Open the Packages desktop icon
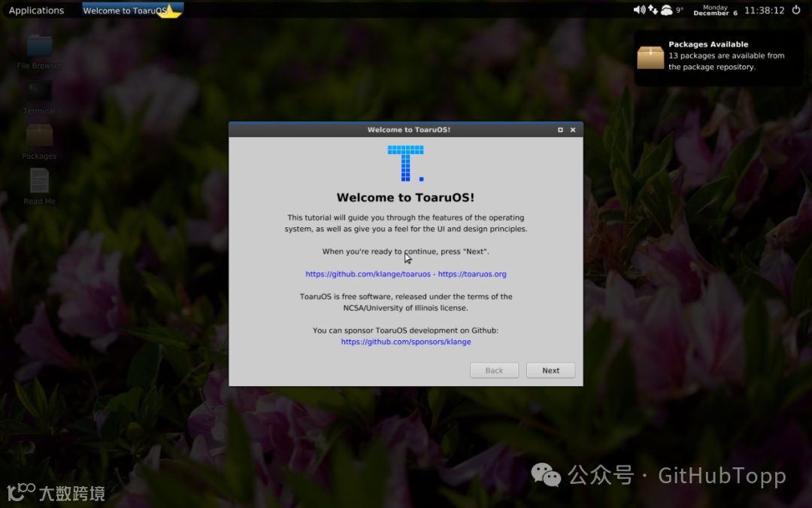 (x=39, y=142)
